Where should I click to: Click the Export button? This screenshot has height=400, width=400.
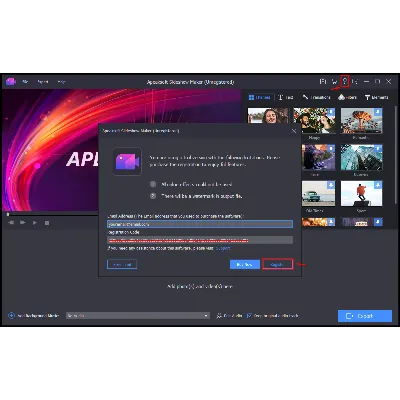(365, 316)
